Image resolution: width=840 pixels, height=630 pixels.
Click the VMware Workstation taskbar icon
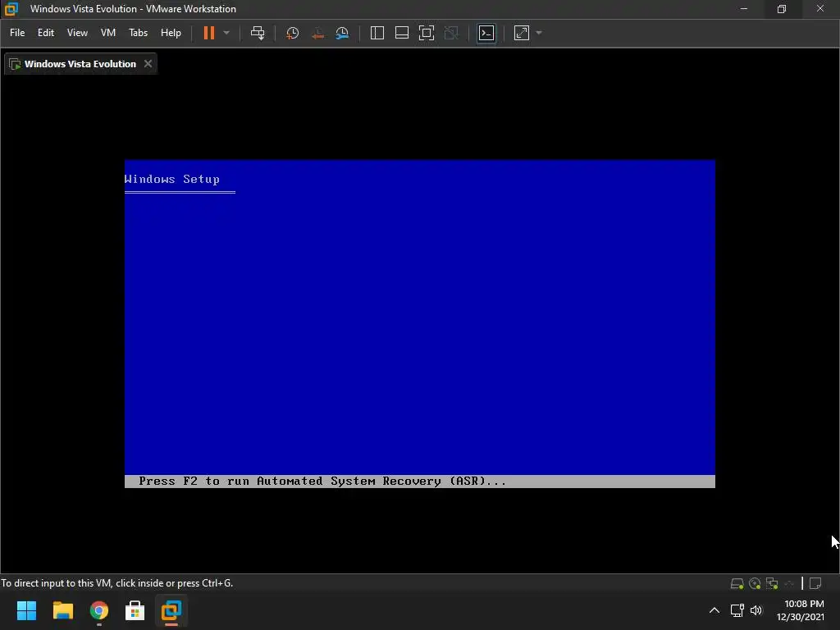tap(171, 610)
